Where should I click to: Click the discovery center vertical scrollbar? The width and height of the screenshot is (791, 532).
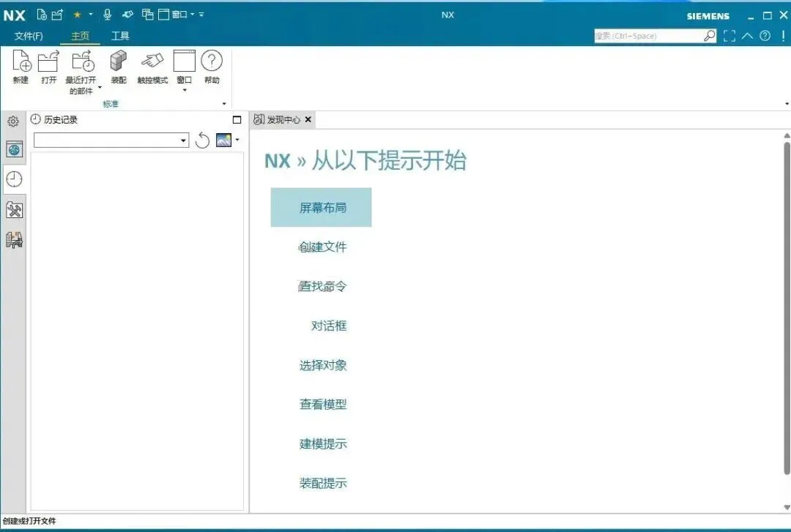pyautogui.click(x=787, y=307)
